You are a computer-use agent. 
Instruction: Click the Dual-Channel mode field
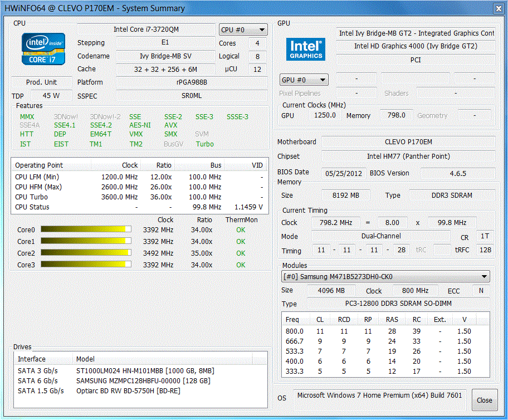point(381,236)
